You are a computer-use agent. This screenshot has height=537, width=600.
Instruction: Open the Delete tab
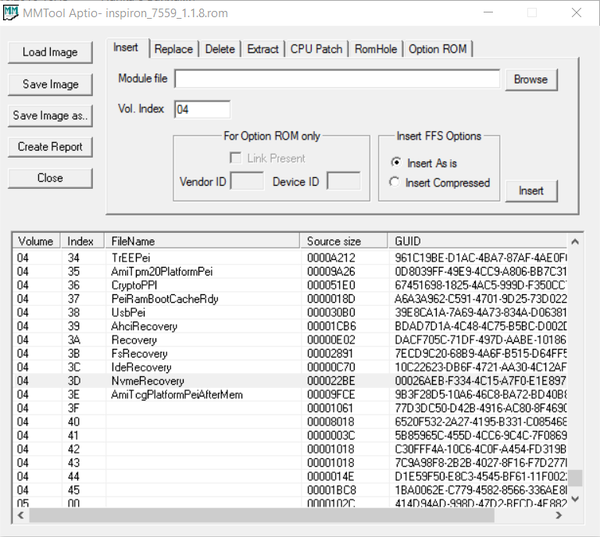[220, 49]
